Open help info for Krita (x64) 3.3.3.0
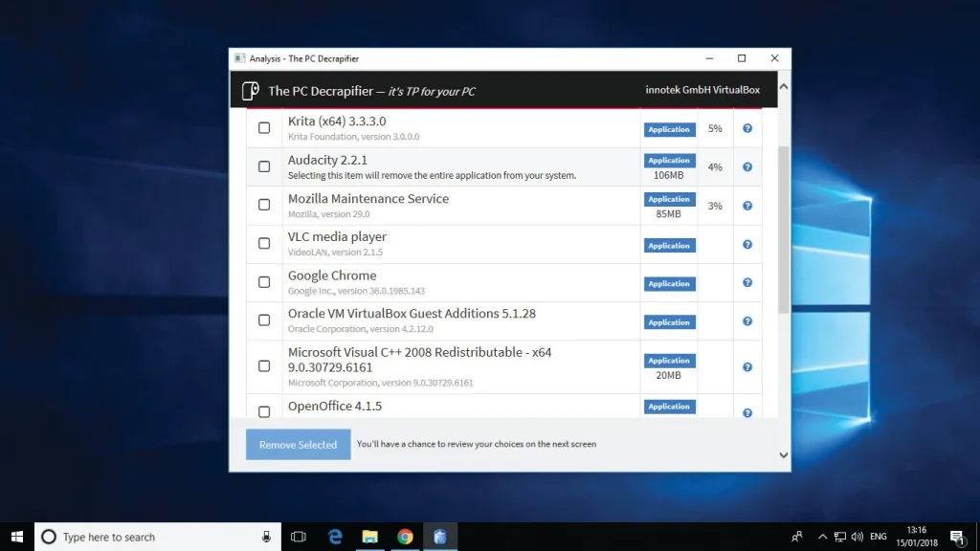Screen dimensions: 980x551 pyautogui.click(x=746, y=128)
